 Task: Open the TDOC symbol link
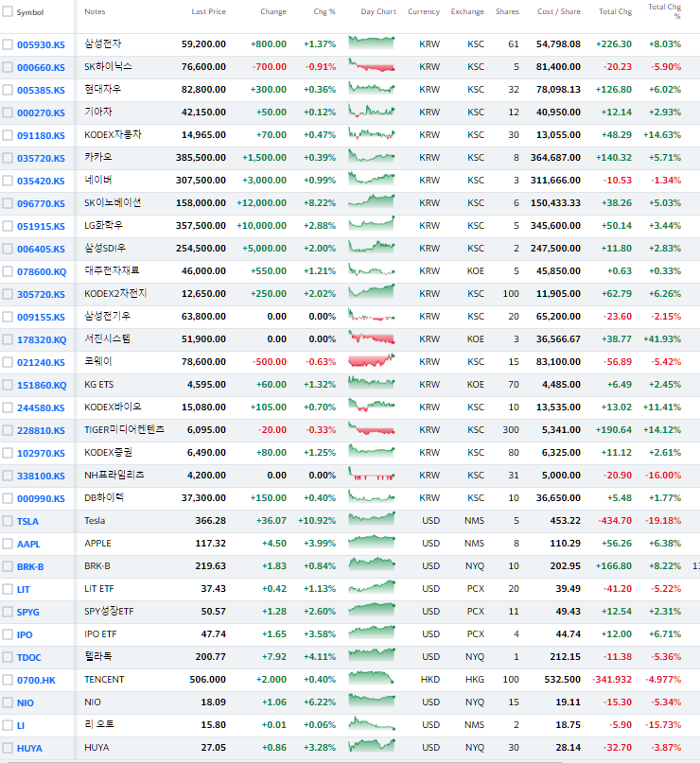28,657
